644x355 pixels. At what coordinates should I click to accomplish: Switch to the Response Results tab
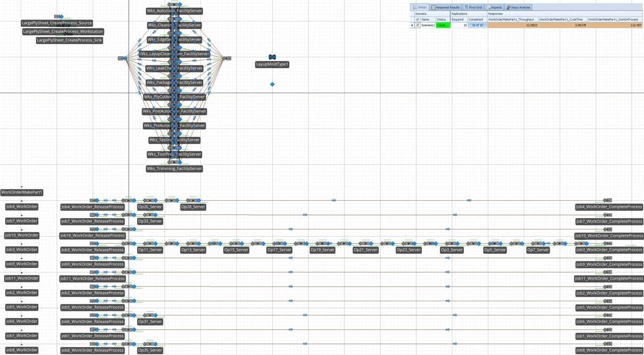tap(445, 7)
